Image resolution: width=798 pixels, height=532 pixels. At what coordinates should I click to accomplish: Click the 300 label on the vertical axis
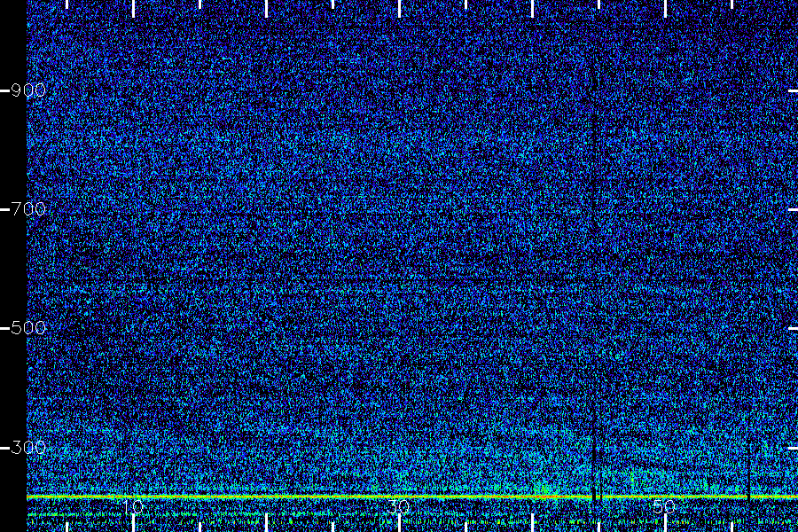click(28, 448)
